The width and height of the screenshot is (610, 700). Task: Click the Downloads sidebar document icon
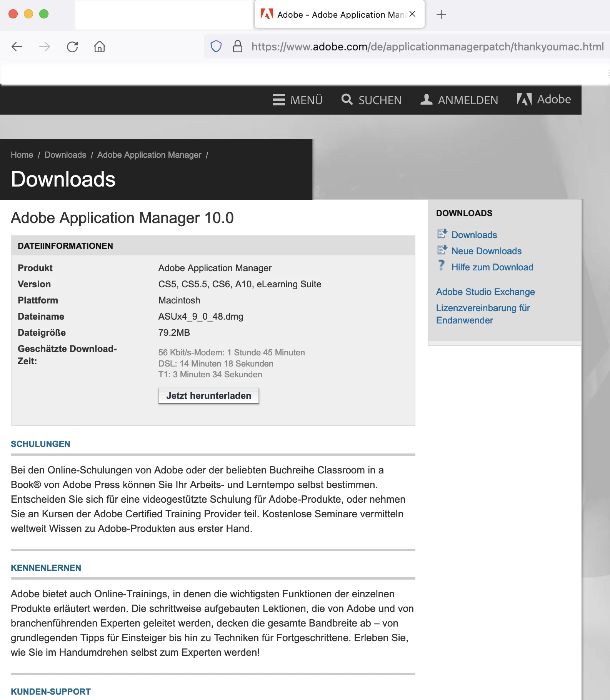[x=442, y=233]
